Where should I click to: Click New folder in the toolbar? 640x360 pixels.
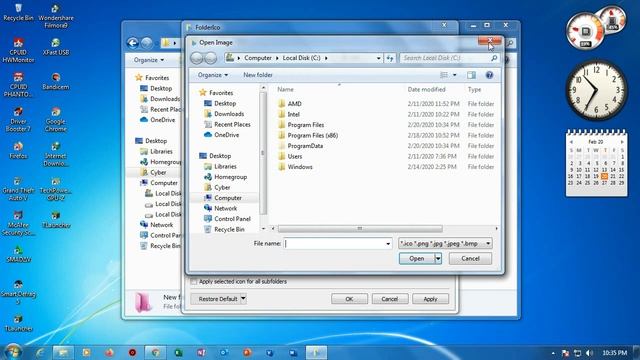point(258,75)
